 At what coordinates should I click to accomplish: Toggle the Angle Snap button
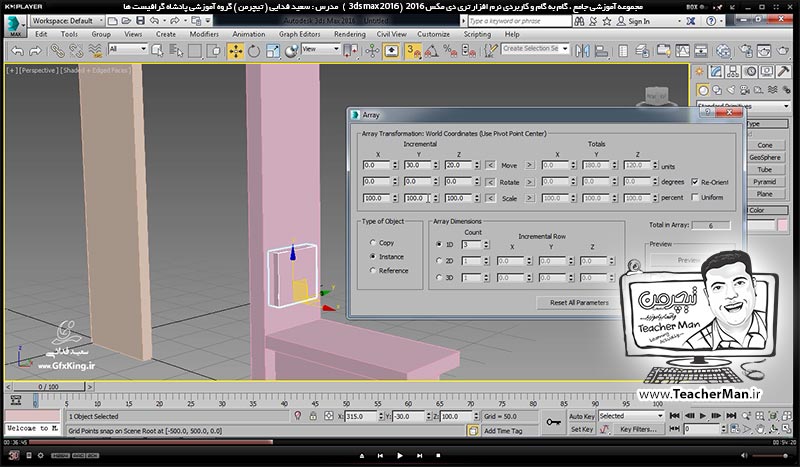pos(432,51)
